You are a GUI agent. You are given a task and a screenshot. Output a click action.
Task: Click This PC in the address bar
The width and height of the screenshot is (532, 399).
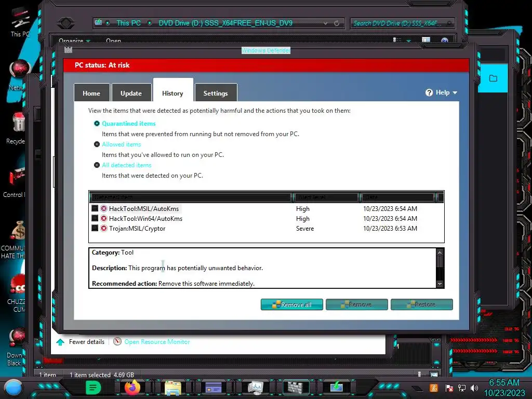[129, 23]
